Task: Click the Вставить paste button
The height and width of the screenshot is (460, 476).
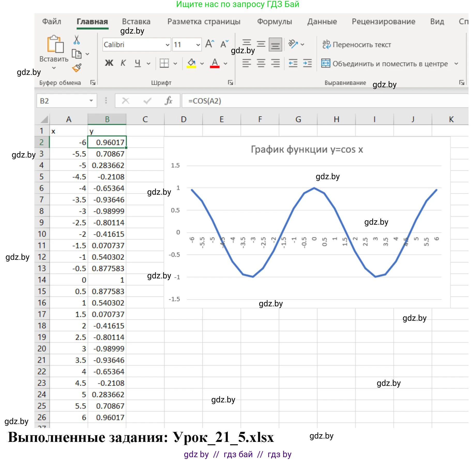Action: pyautogui.click(x=54, y=49)
